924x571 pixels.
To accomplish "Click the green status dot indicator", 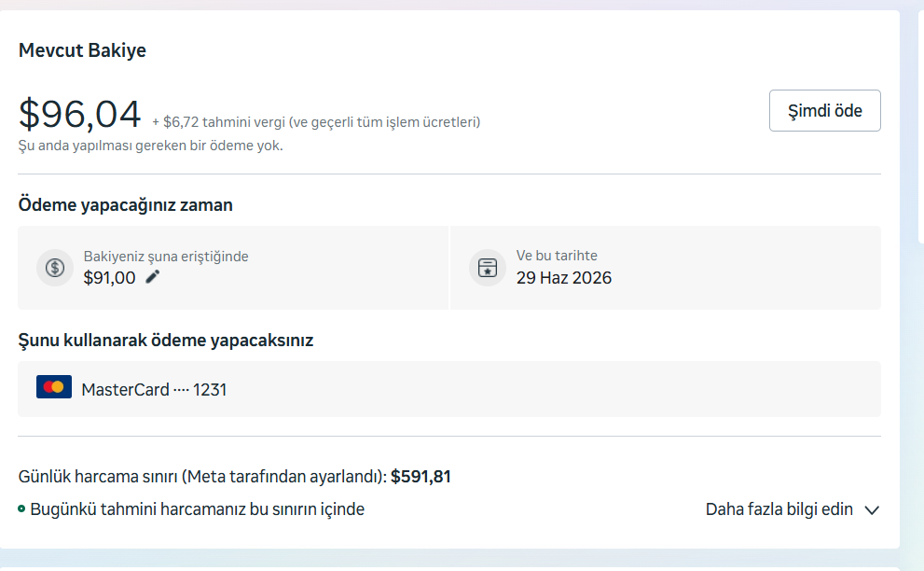I will click(21, 508).
